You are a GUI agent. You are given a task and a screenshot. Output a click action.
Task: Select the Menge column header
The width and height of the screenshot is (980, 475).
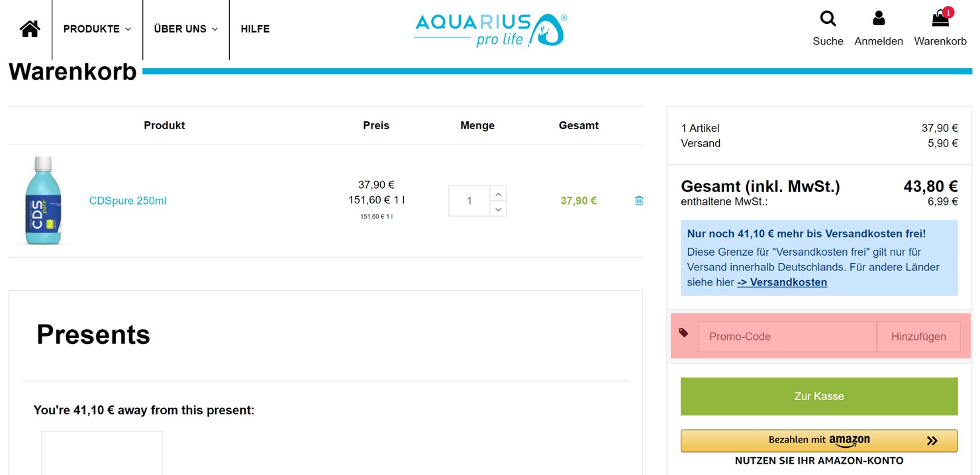(477, 125)
